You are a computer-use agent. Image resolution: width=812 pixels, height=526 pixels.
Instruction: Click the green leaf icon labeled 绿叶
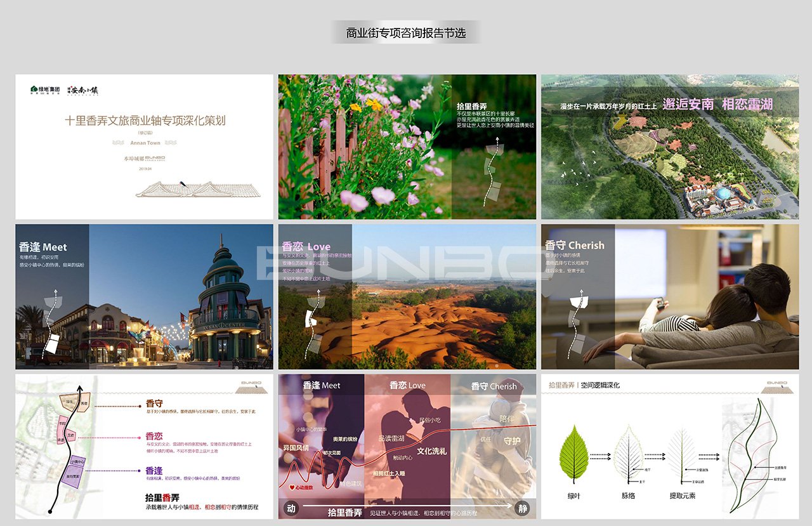pyautogui.click(x=573, y=454)
